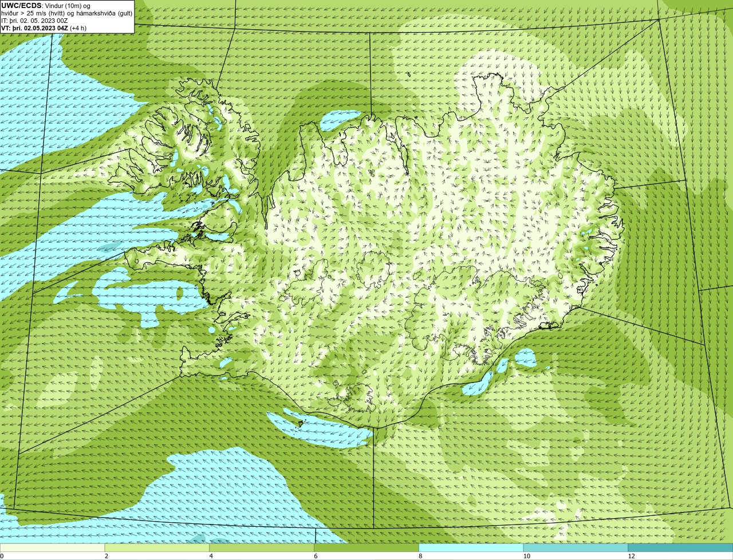Click the legend tick label "12"
Image resolution: width=733 pixels, height=560 pixels.
tap(631, 556)
